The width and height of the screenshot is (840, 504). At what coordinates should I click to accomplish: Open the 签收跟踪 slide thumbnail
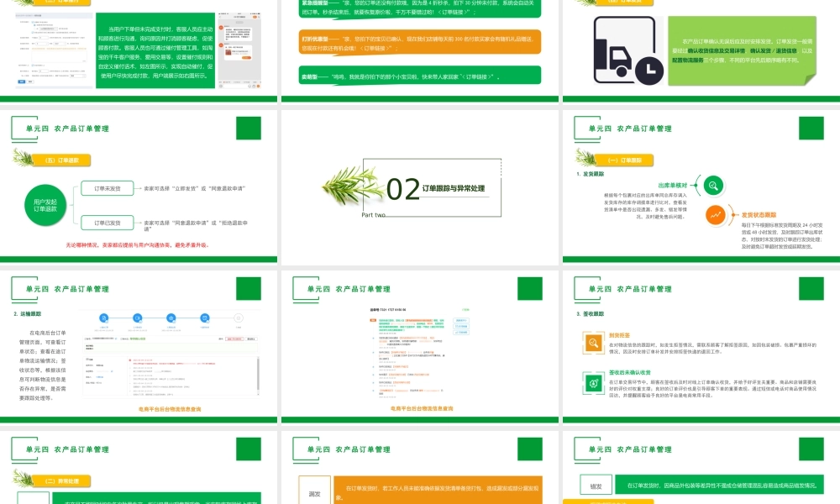pos(701,351)
